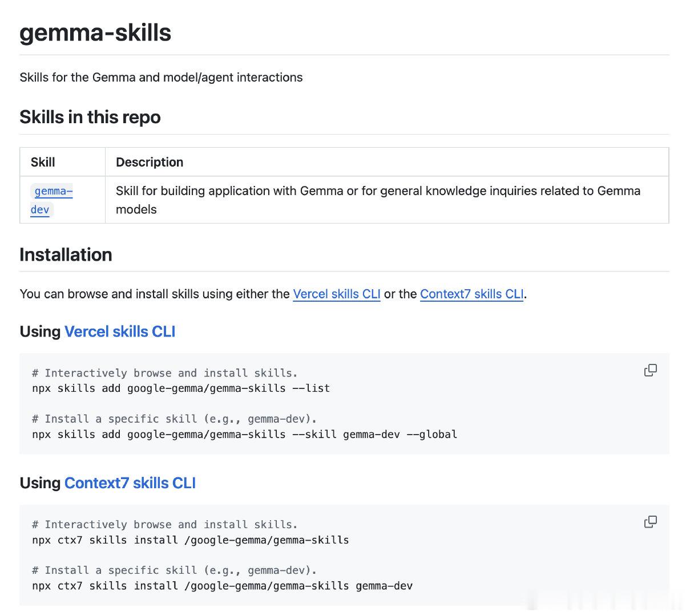Click 'npx ctx7 skills install /google-gemma/gemma-skills' line
Viewport: 690px width, 616px height.
pyautogui.click(x=191, y=540)
